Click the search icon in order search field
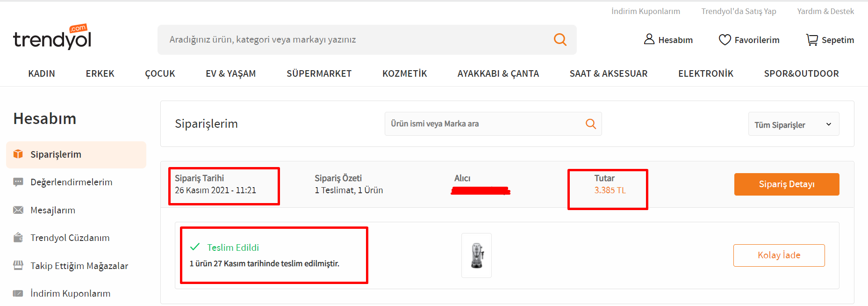Viewport: 868px width, 306px height. point(591,124)
